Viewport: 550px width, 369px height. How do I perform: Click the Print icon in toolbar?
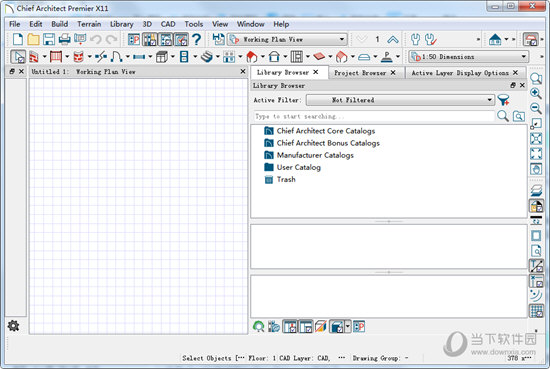(65, 39)
